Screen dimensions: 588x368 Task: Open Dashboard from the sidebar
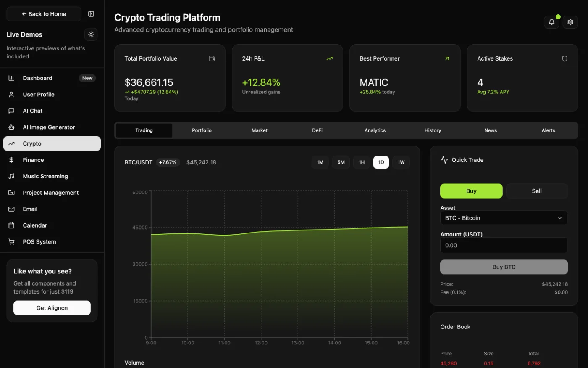[52, 78]
